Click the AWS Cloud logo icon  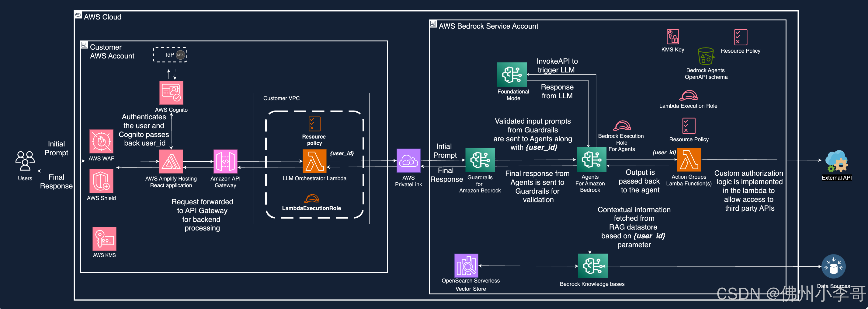point(78,15)
